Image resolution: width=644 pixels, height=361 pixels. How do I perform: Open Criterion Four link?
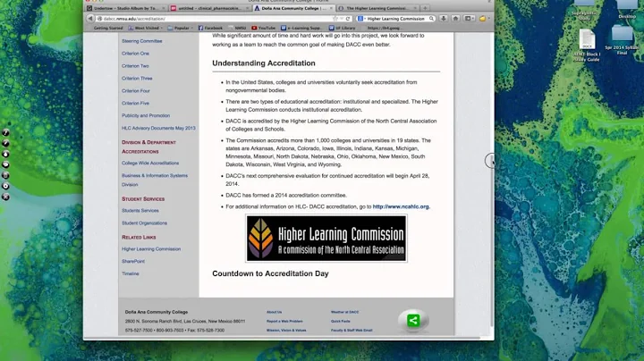coord(136,90)
